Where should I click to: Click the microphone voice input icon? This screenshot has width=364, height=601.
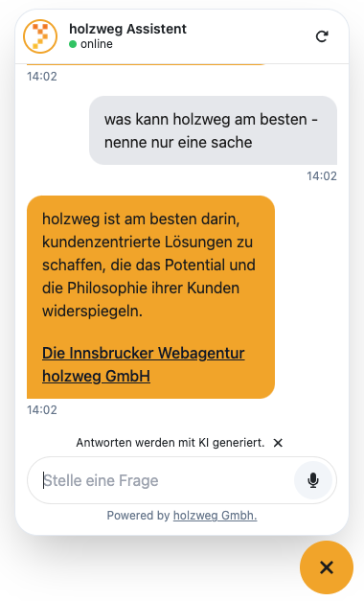(x=313, y=480)
